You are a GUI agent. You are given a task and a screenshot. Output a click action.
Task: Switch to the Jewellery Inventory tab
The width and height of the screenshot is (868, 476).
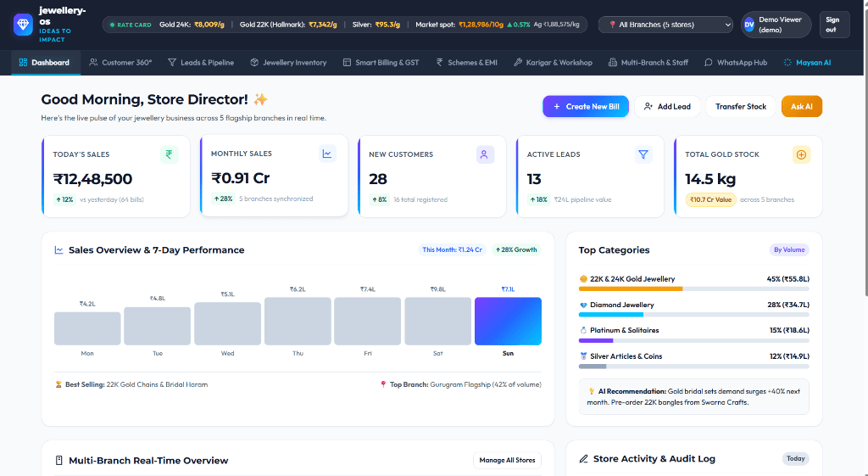click(x=288, y=63)
